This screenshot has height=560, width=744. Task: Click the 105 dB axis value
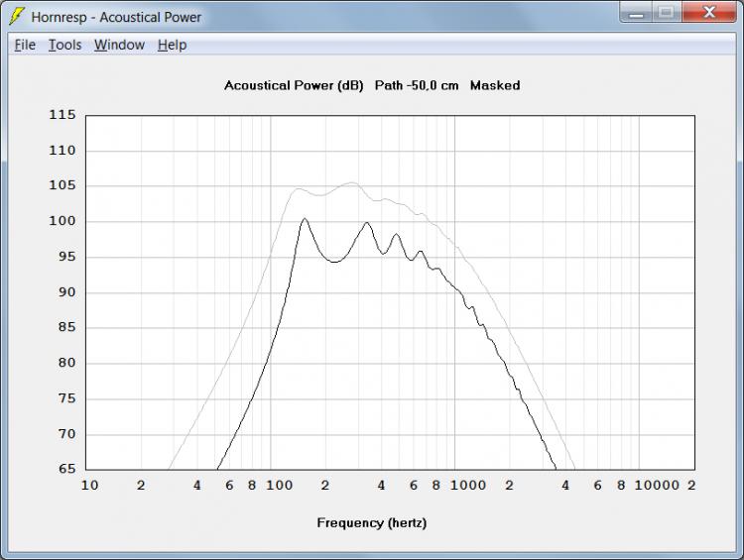pyautogui.click(x=62, y=185)
